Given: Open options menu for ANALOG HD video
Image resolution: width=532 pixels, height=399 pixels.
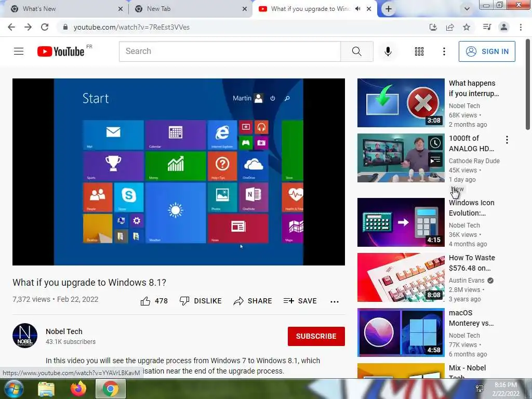Looking at the screenshot, I should coord(507,140).
